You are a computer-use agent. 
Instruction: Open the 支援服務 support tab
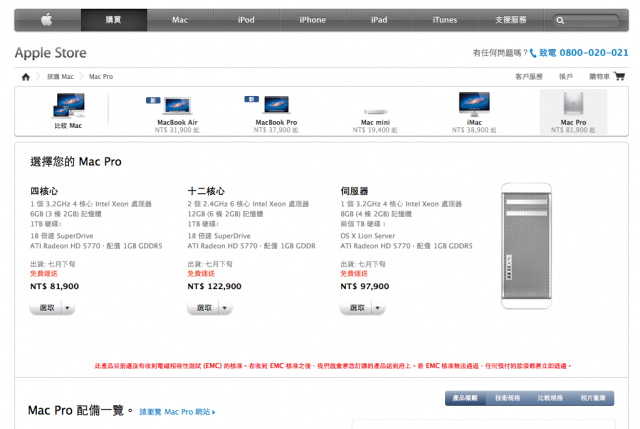[511, 20]
